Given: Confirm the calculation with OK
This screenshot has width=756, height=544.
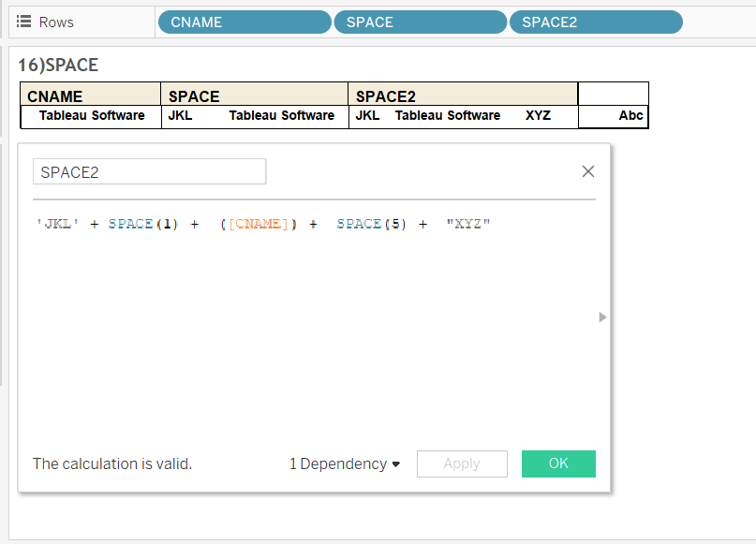Looking at the screenshot, I should 558,464.
